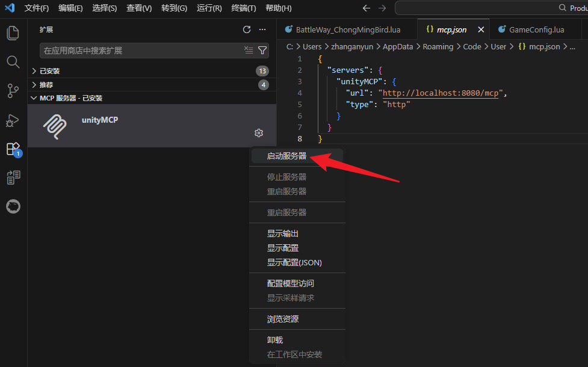Choose 显示采样请求 from context menu
Screen dimensions: 588x367
tap(297, 298)
